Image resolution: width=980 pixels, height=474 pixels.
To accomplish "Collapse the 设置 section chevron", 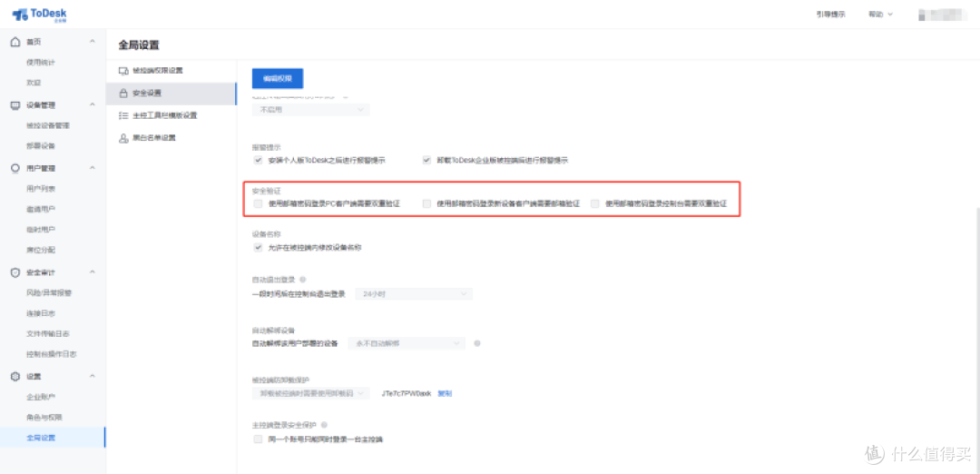I will coord(93,377).
